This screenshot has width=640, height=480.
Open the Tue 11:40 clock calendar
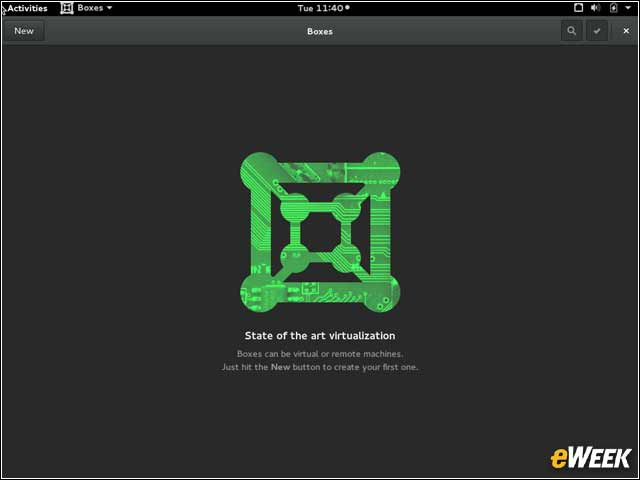320,8
